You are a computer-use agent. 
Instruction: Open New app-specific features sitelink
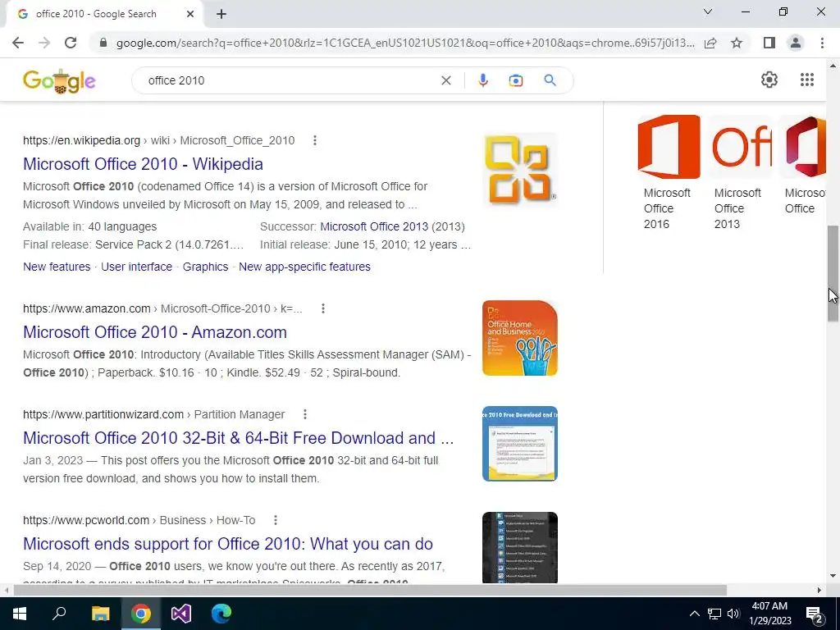[x=304, y=267]
